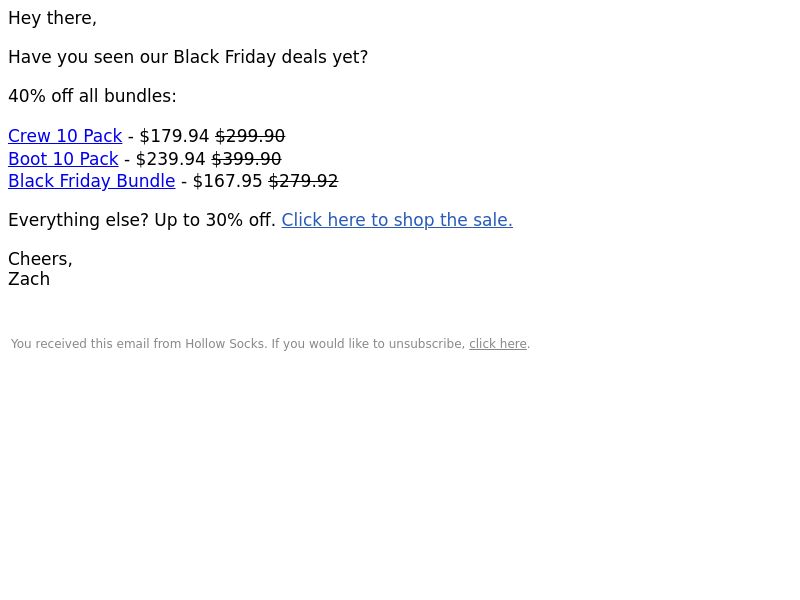Screen dimensions: 800x600
Task: Click the 'Cheers,' sign-off text
Action: (x=40, y=259)
